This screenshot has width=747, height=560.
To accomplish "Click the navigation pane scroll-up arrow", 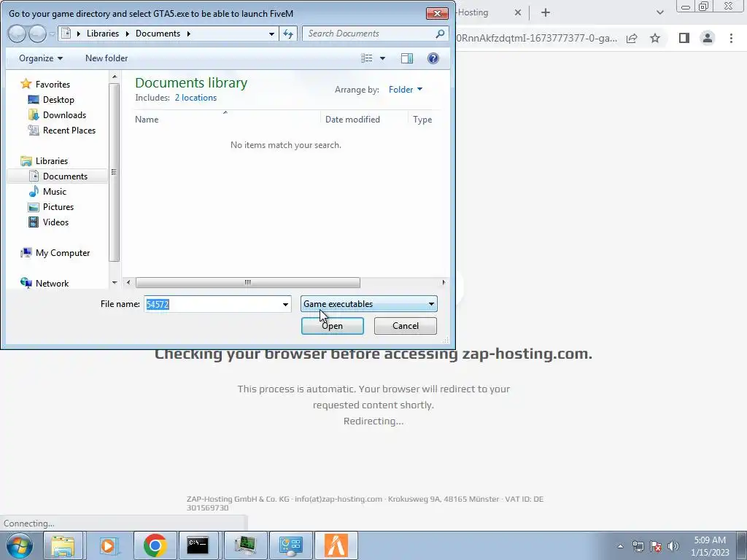I will tap(114, 77).
